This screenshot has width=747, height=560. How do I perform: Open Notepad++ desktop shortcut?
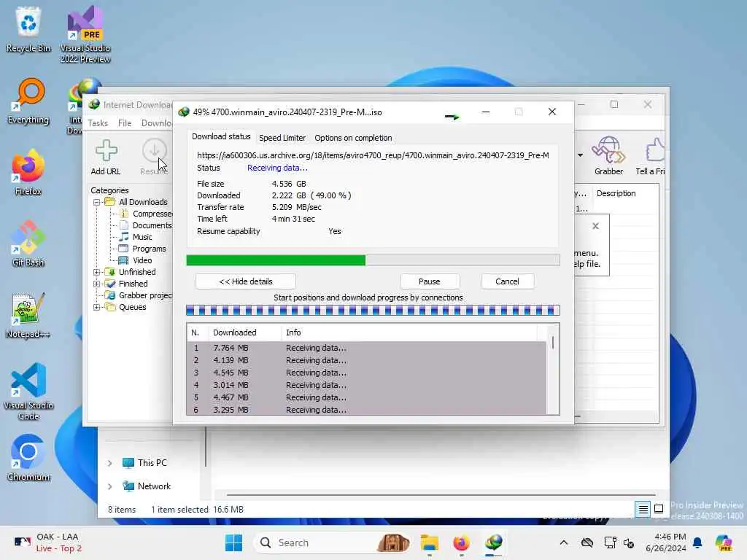(x=28, y=315)
